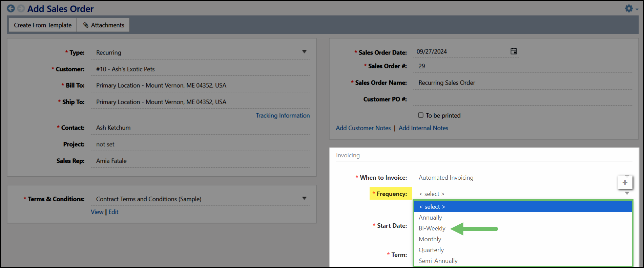644x268 pixels.
Task: Open the settings gear menu
Action: click(x=631, y=8)
